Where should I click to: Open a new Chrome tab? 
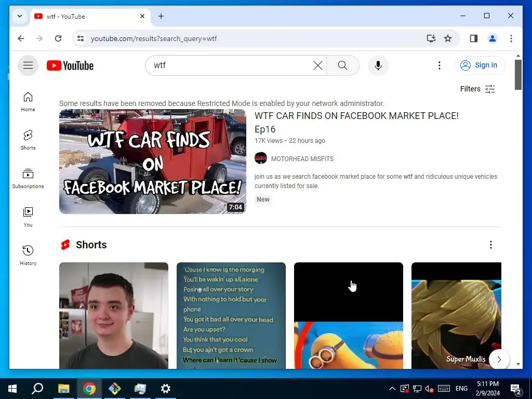[x=161, y=16]
